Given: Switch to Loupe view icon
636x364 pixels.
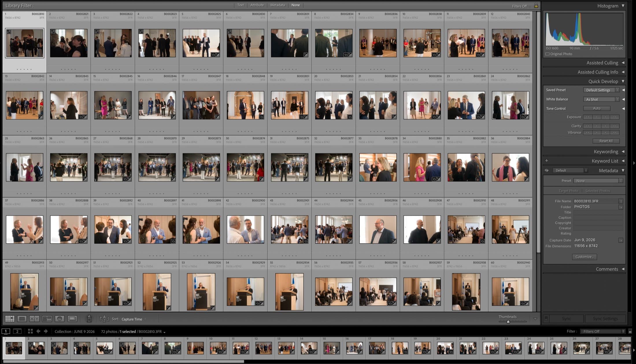Looking at the screenshot, I should pos(22,319).
